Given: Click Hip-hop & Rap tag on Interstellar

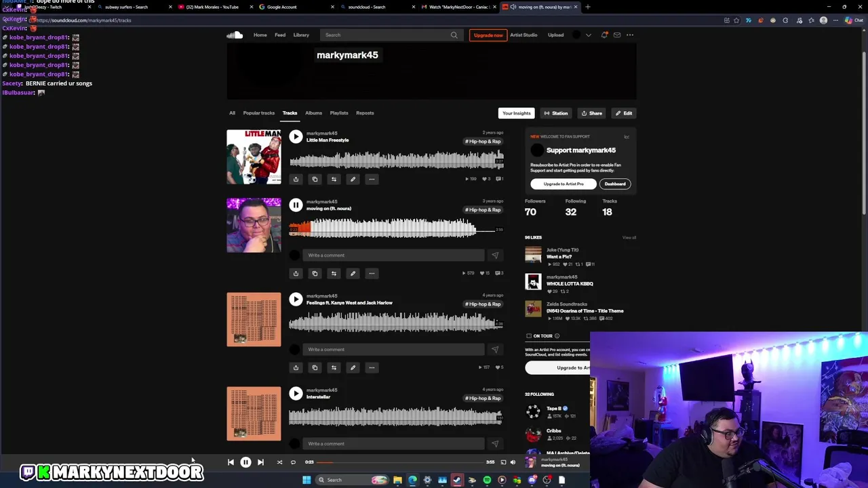Looking at the screenshot, I should [x=483, y=398].
